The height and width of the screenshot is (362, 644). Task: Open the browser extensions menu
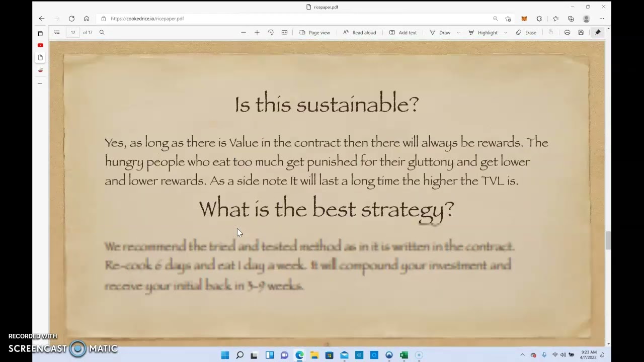[x=539, y=19]
